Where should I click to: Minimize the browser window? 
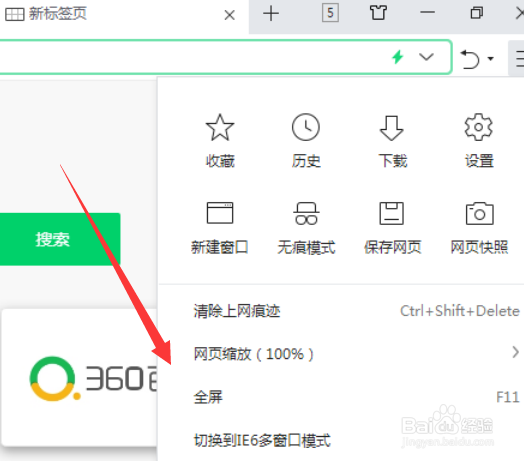(427, 13)
